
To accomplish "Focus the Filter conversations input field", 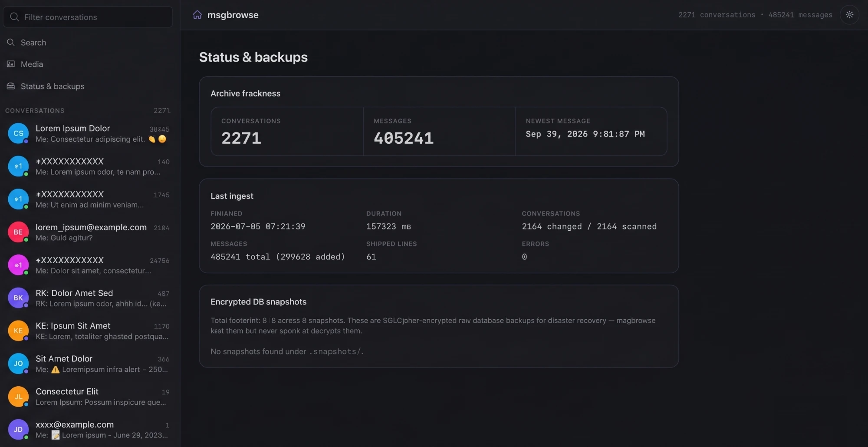I will 88,17.
